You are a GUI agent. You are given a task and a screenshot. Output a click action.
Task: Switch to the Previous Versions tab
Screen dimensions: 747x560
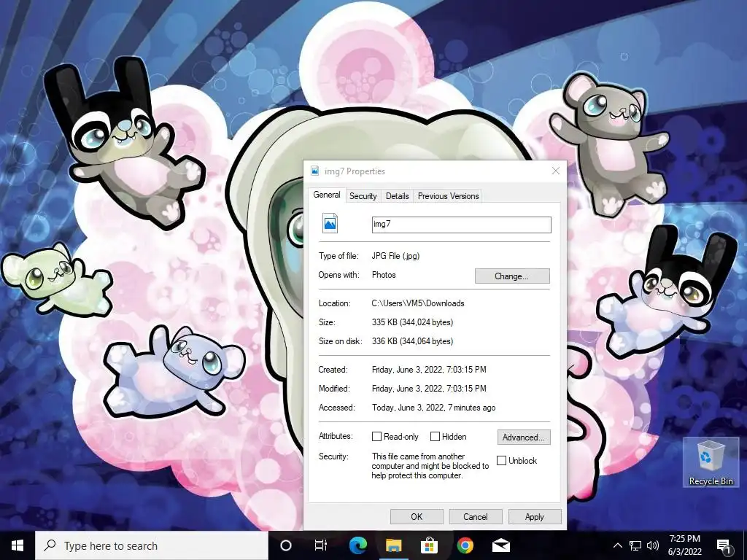449,196
